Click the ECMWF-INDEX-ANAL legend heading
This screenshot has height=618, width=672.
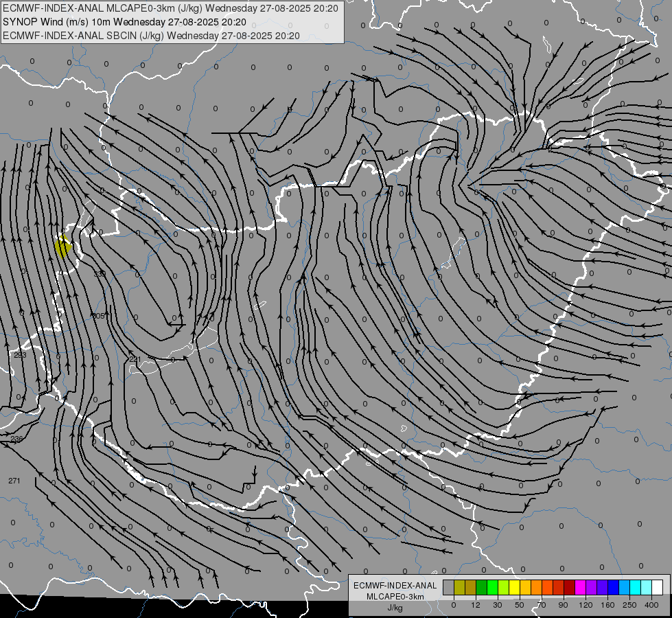pos(395,586)
